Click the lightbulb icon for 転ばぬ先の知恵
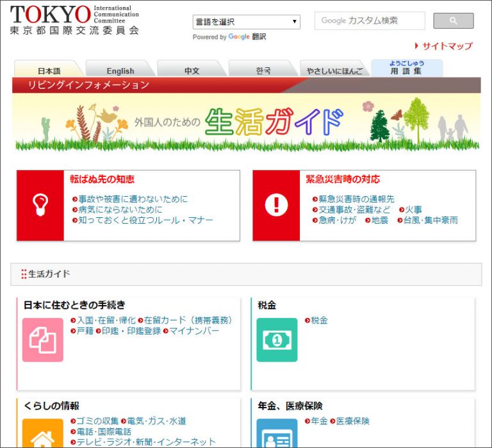This screenshot has height=448, width=492. pyautogui.click(x=40, y=205)
